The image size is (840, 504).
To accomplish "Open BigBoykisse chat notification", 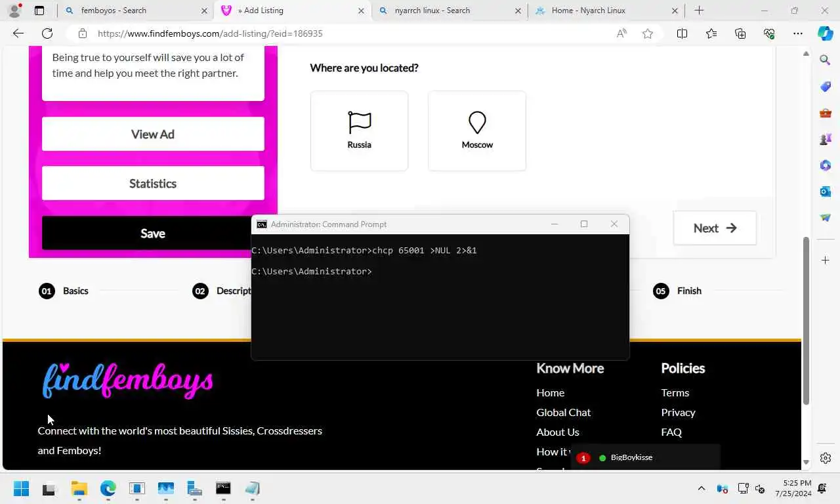I will [x=646, y=457].
